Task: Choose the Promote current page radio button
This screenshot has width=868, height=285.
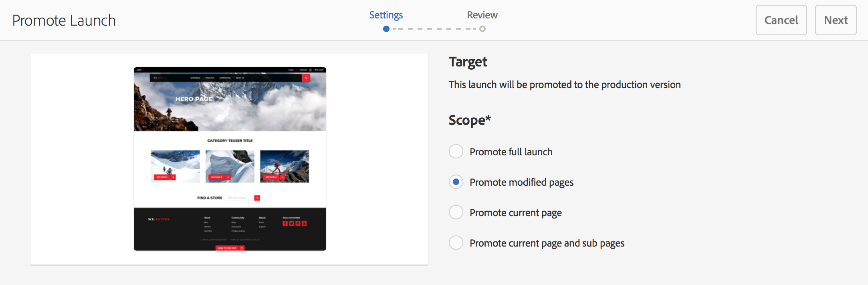Action: click(456, 213)
